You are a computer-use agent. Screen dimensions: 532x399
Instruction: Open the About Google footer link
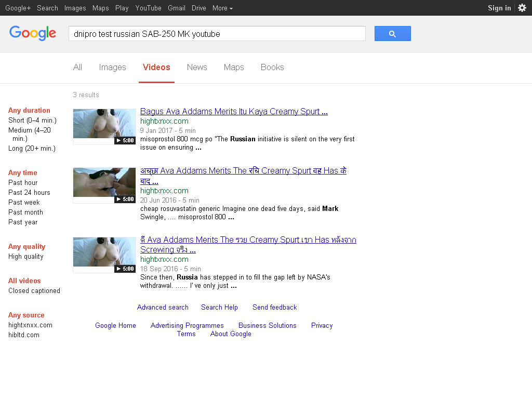tap(231, 334)
